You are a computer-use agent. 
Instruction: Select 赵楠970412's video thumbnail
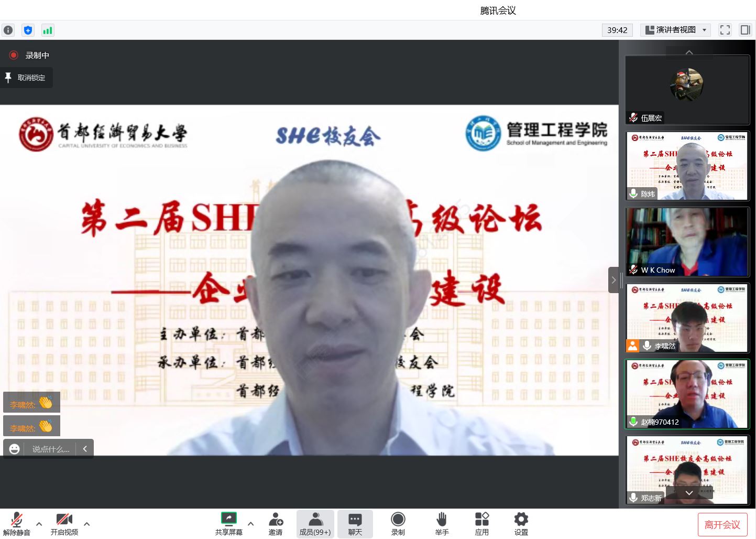tap(687, 394)
